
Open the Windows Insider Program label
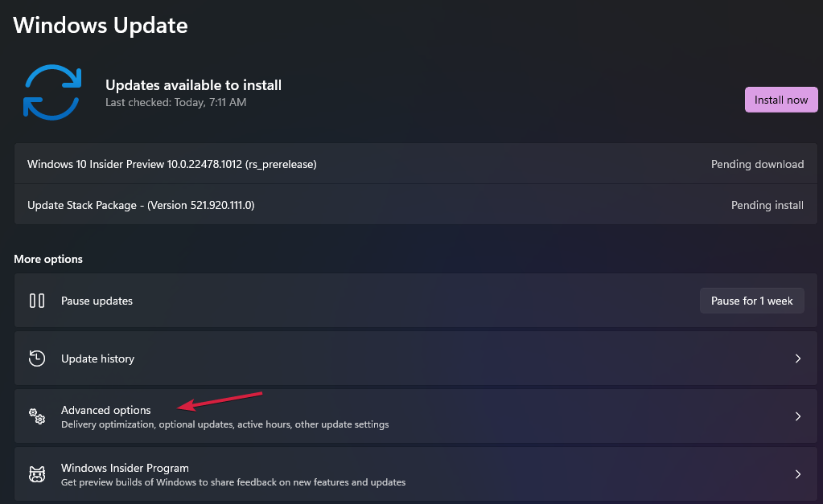click(125, 468)
